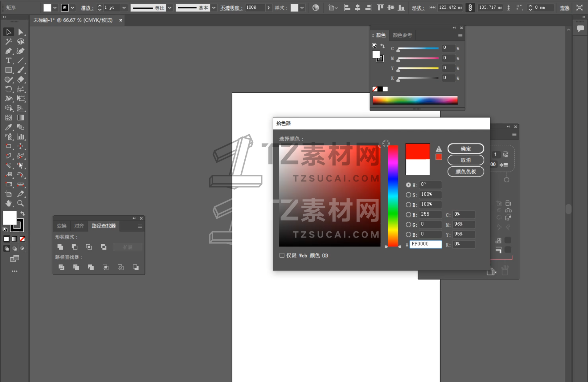Click the CMYK spectrum bar in Color panel
This screenshot has width=588, height=382.
coord(415,100)
